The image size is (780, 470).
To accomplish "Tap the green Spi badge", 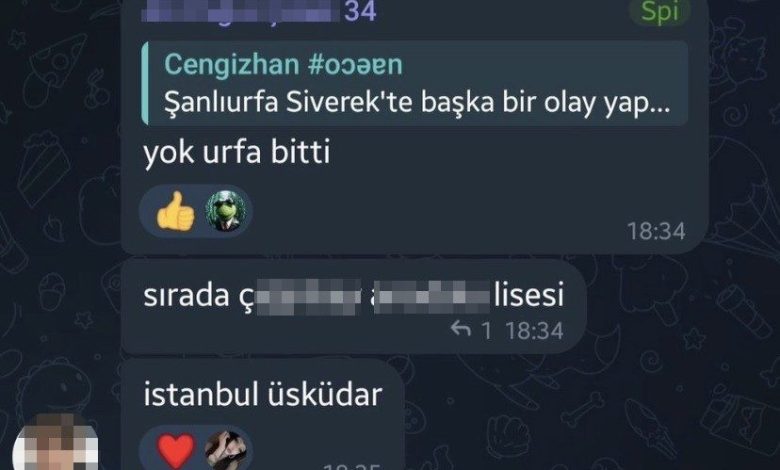I will pyautogui.click(x=660, y=11).
